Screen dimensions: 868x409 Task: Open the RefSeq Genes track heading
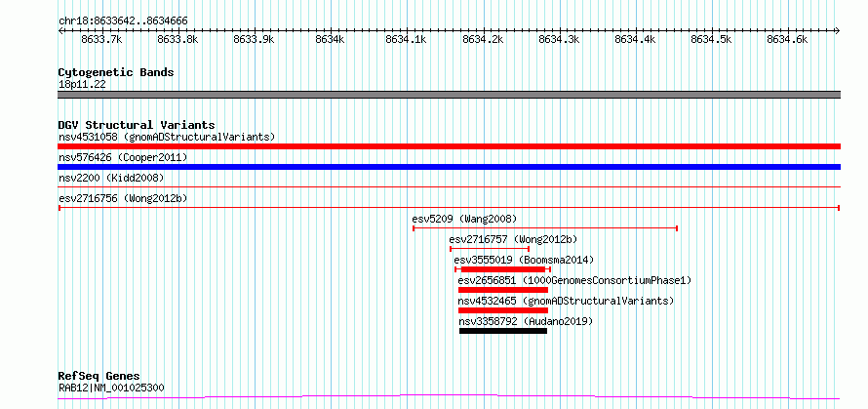click(99, 377)
